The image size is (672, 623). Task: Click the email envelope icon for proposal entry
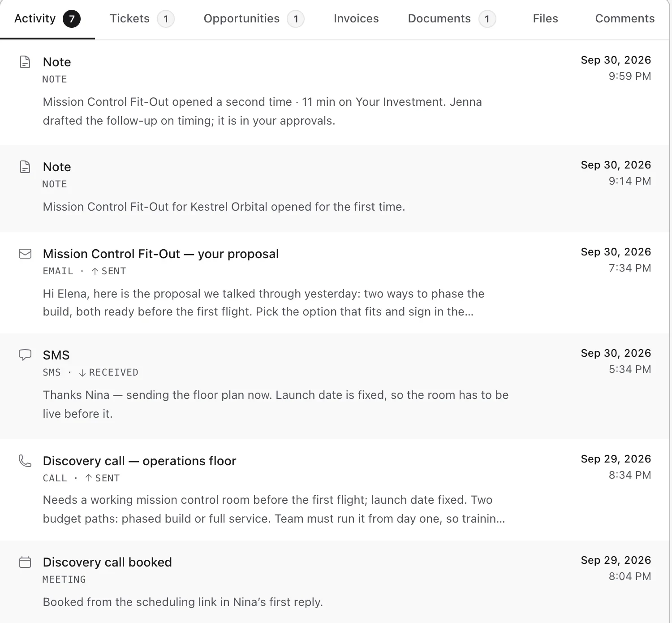[x=25, y=254]
